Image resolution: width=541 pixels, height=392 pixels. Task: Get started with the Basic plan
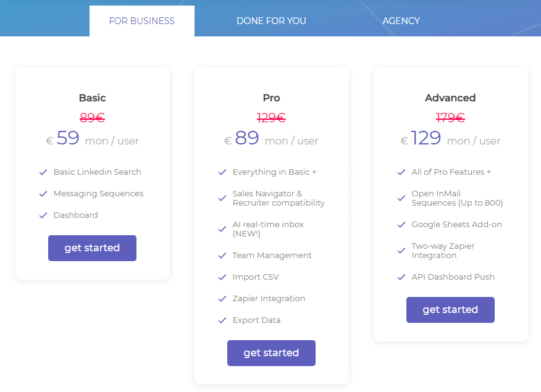click(92, 248)
